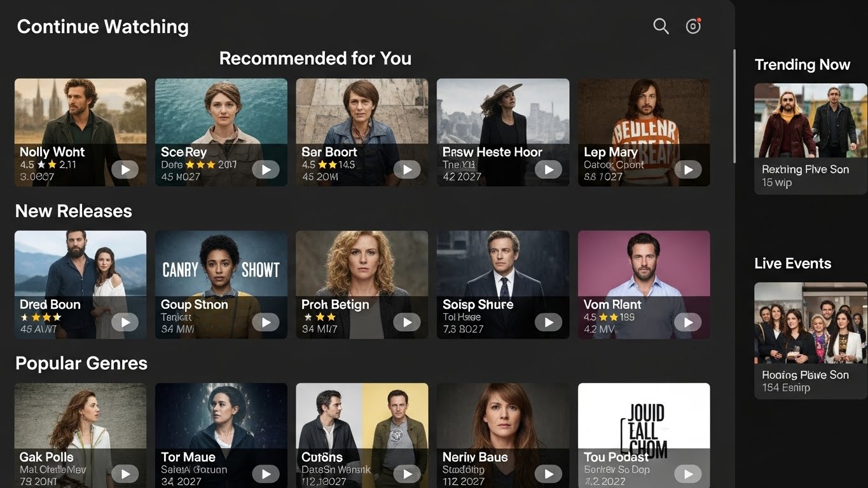
Task: Open the Brsw Heste Hoor thumbnail
Action: tap(503, 132)
